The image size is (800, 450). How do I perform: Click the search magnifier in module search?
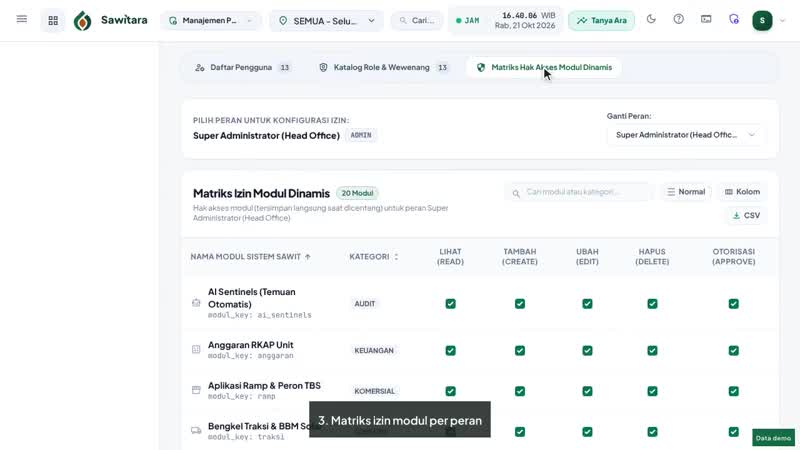point(516,193)
